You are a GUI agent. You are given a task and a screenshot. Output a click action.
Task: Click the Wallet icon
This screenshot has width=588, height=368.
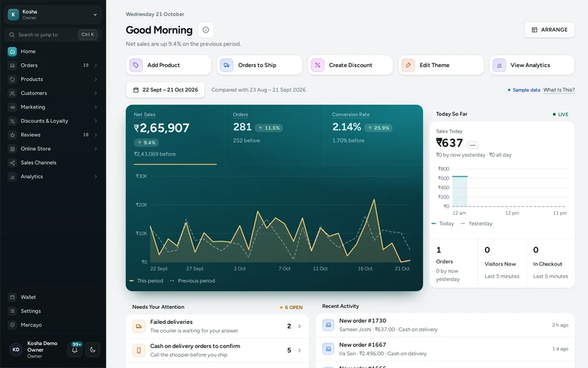pyautogui.click(x=12, y=297)
